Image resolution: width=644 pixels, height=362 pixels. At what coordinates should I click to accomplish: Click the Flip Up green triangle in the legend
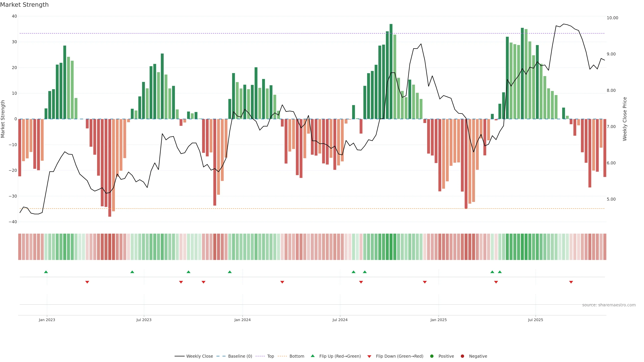tap(312, 356)
